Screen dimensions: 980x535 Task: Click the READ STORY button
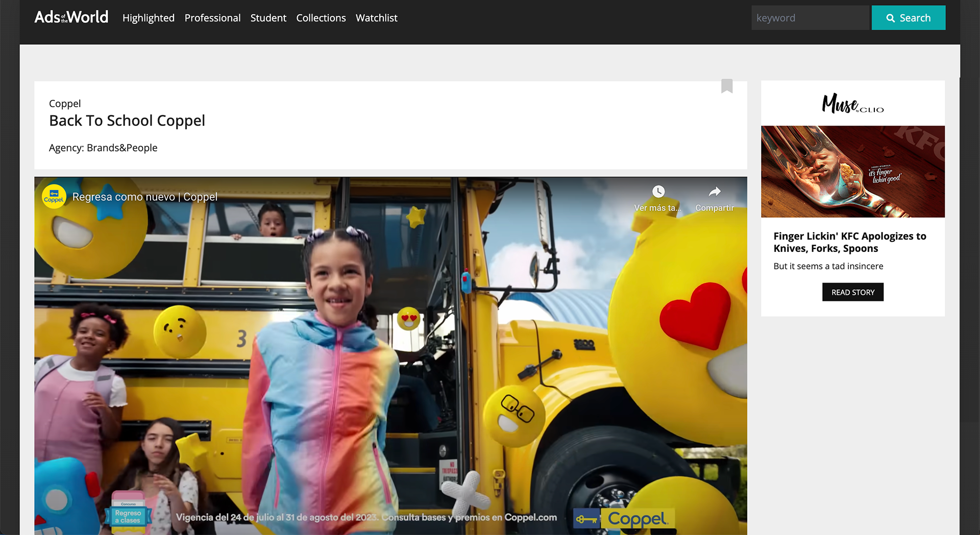coord(853,292)
